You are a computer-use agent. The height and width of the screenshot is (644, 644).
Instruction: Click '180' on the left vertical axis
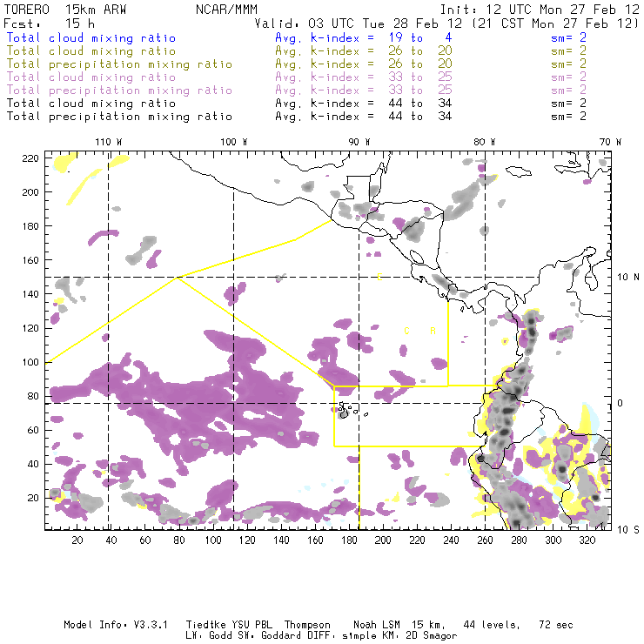[x=30, y=226]
